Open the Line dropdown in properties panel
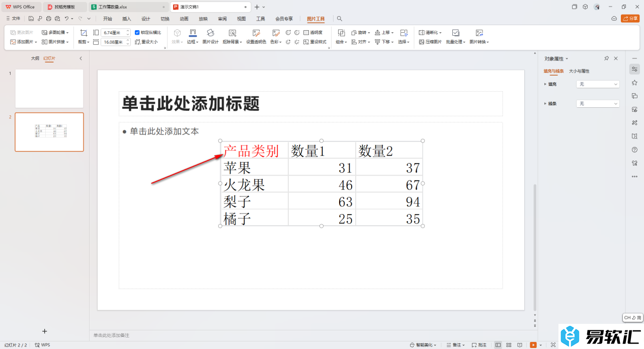The width and height of the screenshot is (644, 349). 598,103
